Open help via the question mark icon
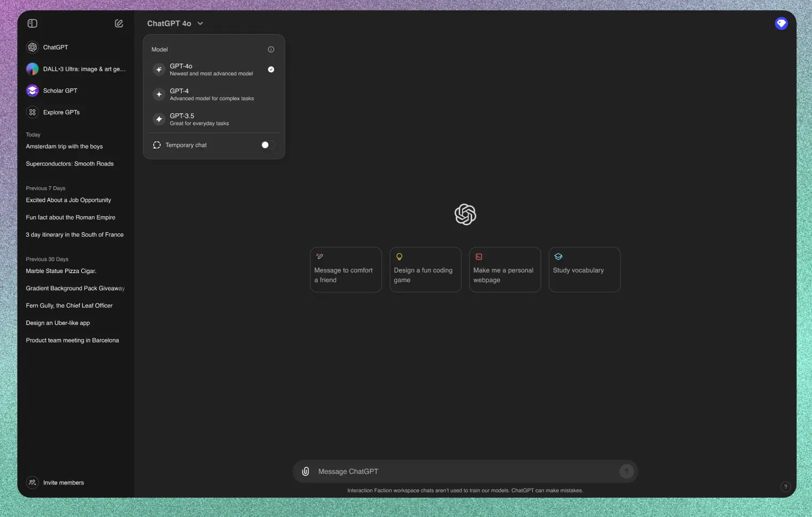This screenshot has height=517, width=812. coord(785,486)
